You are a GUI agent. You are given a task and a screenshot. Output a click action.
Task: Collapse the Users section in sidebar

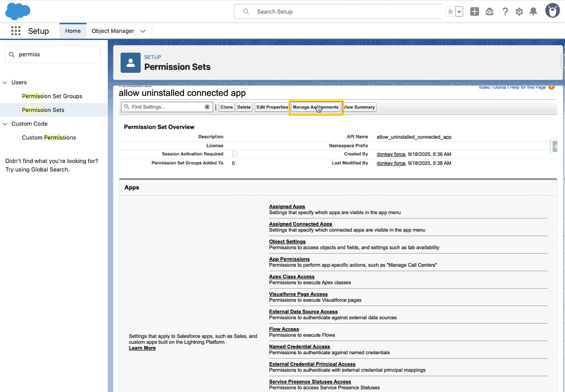pos(5,83)
